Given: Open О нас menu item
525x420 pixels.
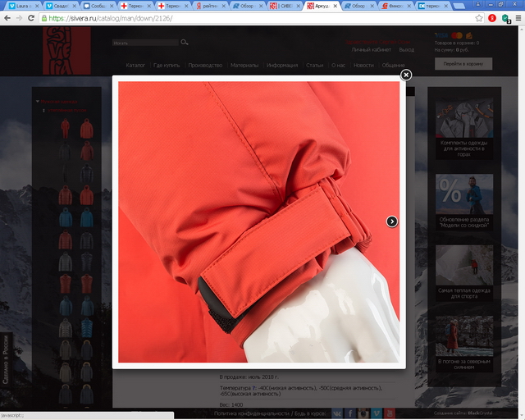Looking at the screenshot, I should pyautogui.click(x=338, y=66).
